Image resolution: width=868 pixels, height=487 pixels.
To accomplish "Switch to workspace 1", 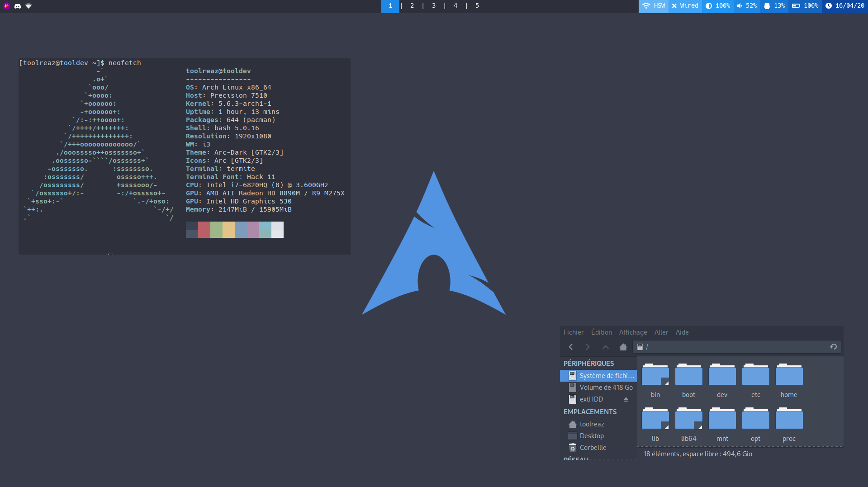I will pos(390,6).
